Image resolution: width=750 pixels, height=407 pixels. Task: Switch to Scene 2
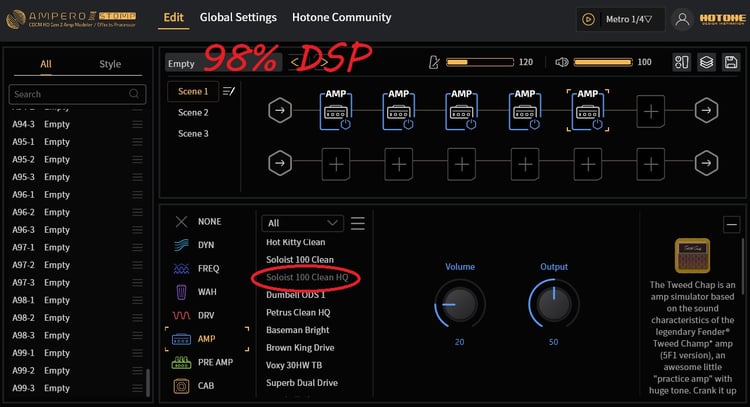point(193,112)
